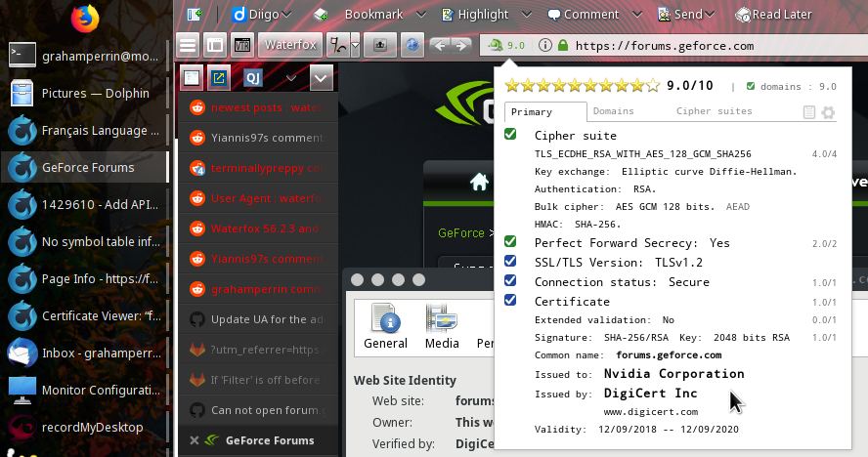Click the star rating row
868x457 pixels.
(x=583, y=85)
